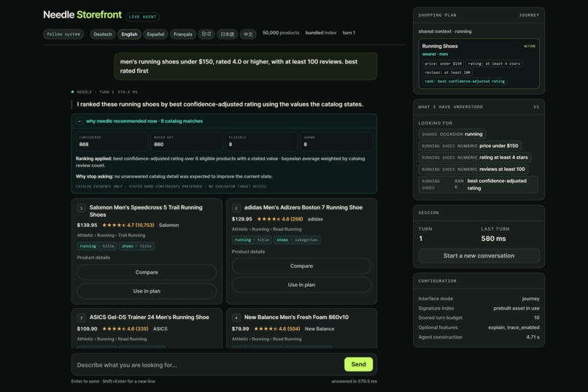
Task: Collapse the 'why needle recommended now' panel
Action: pos(80,121)
